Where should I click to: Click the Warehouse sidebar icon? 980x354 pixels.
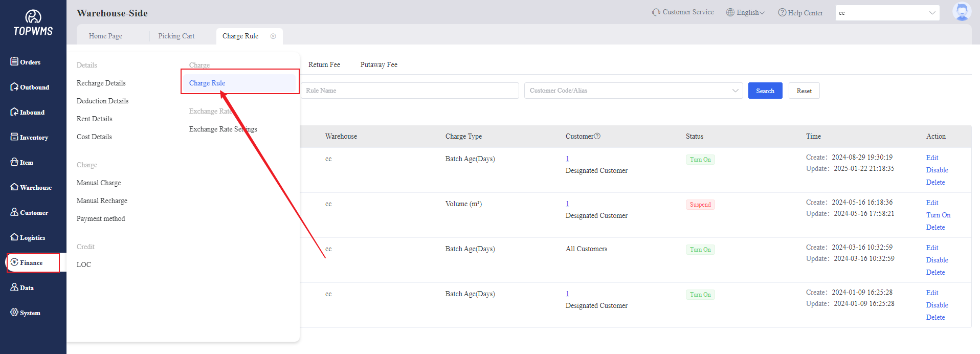(14, 187)
